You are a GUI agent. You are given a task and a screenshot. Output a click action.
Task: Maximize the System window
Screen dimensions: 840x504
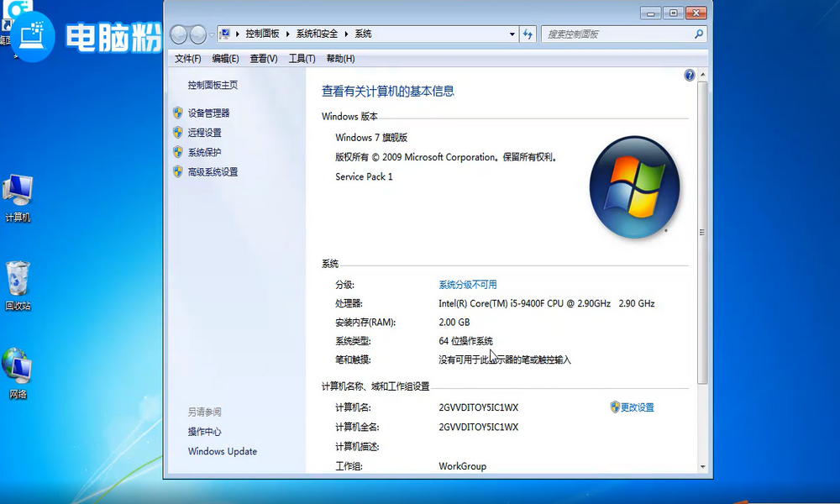[x=674, y=13]
